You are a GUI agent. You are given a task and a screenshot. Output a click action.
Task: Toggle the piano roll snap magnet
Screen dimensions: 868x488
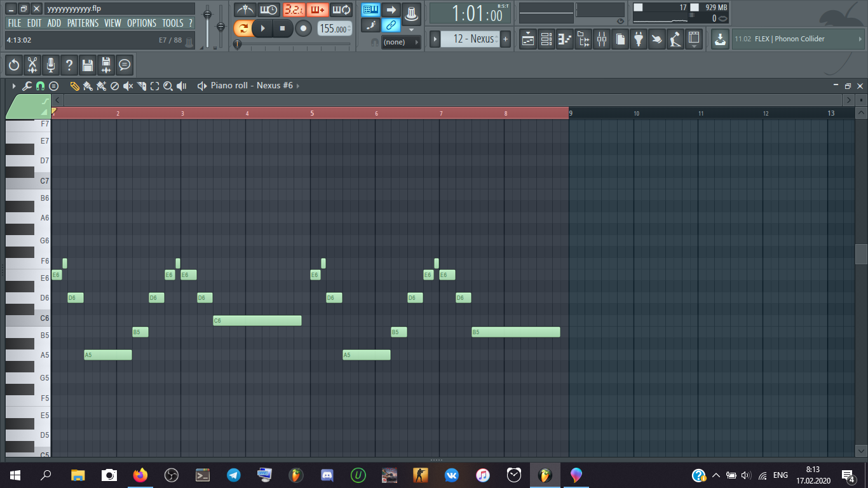click(40, 86)
